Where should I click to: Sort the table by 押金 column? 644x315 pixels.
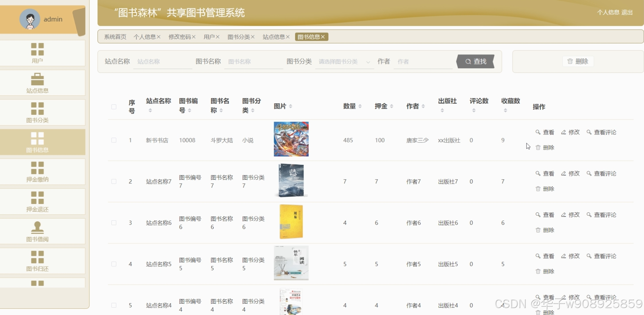(391, 107)
